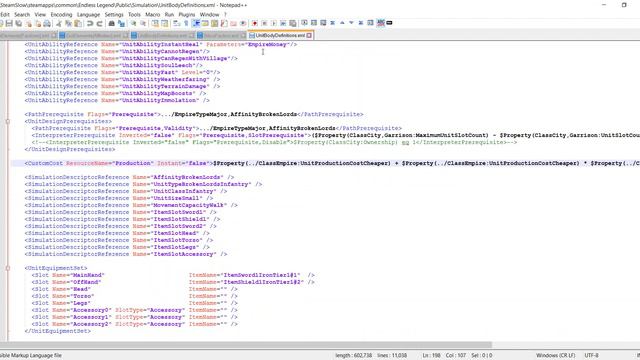640x360 pixels.
Task: Click the closing /UnitEquipmentSet tag
Action: [x=58, y=331]
